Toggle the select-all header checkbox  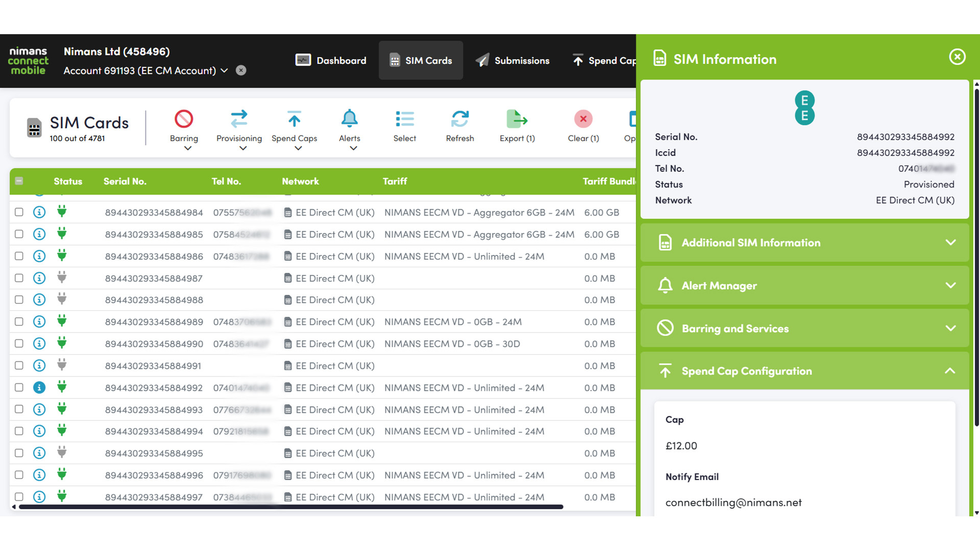pyautogui.click(x=19, y=181)
